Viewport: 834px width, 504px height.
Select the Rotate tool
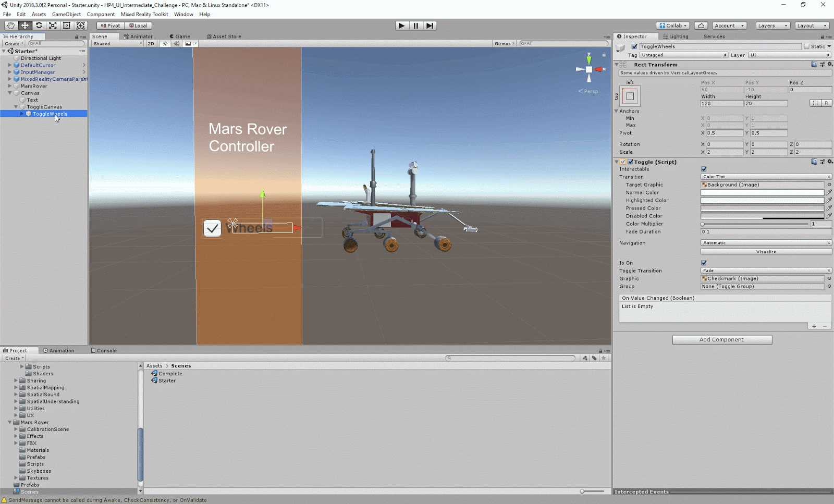pos(39,26)
